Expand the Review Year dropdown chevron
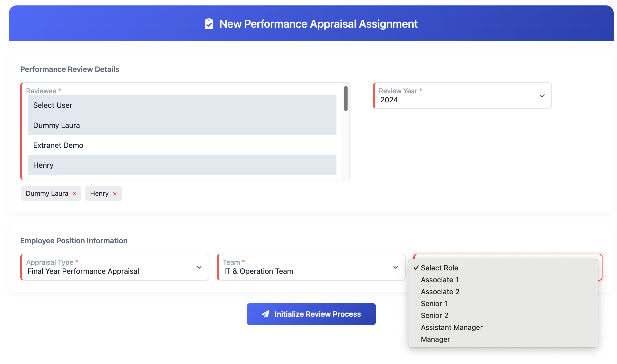Image resolution: width=617 pixels, height=364 pixels. (542, 96)
